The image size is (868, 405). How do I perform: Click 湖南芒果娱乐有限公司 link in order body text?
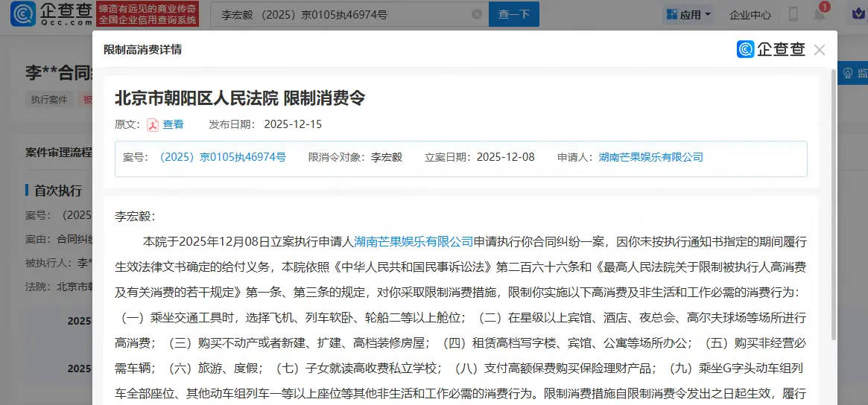click(x=414, y=241)
